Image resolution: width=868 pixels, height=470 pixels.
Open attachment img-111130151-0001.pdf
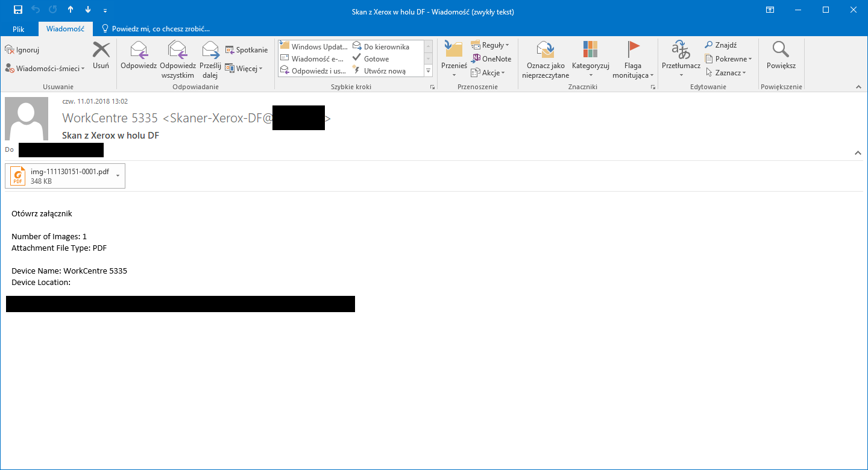[x=60, y=176]
